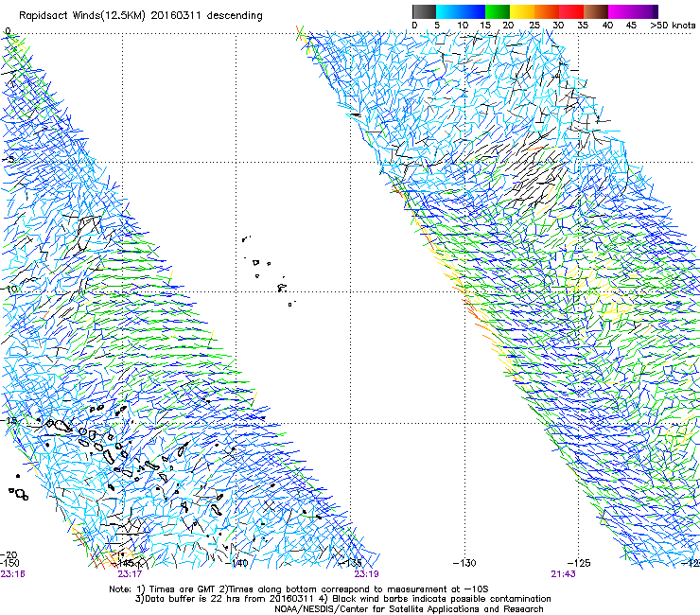Click the "-140" longitude axis label
700x615 pixels.
coord(236,563)
